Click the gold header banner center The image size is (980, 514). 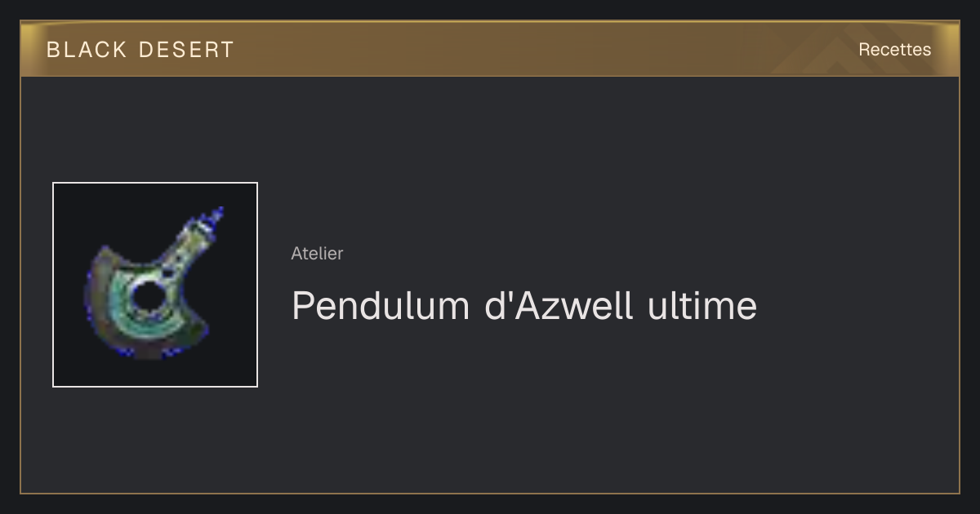pyautogui.click(x=490, y=49)
